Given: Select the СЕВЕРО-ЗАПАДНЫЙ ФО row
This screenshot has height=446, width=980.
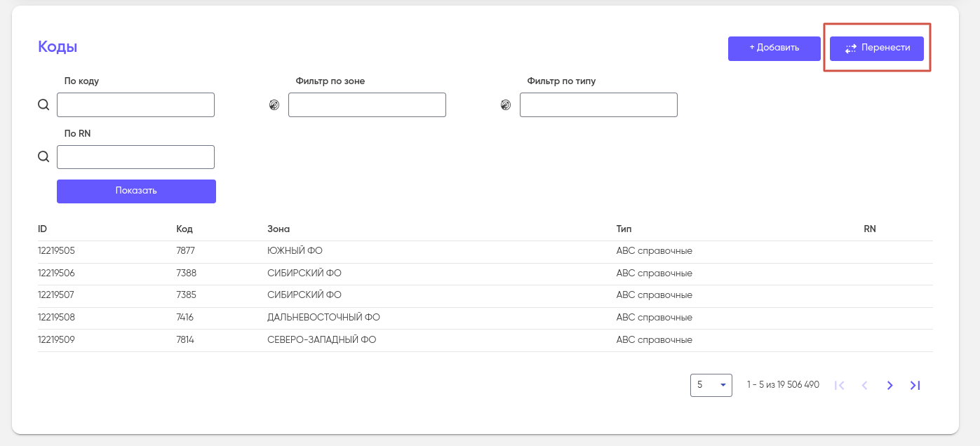Looking at the screenshot, I should point(321,340).
